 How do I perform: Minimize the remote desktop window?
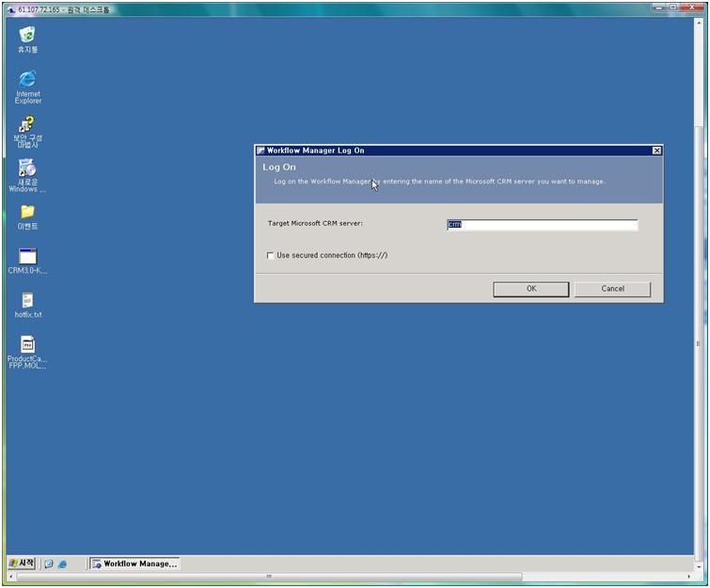coord(659,8)
